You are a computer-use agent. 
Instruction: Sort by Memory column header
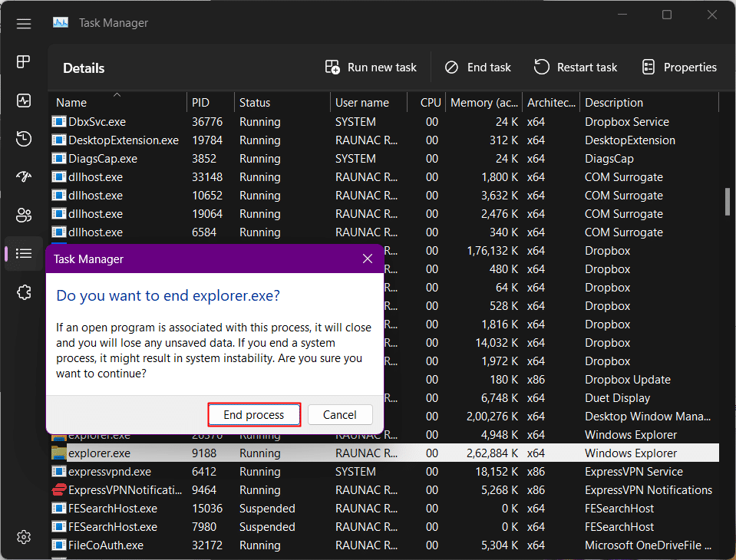(x=484, y=102)
